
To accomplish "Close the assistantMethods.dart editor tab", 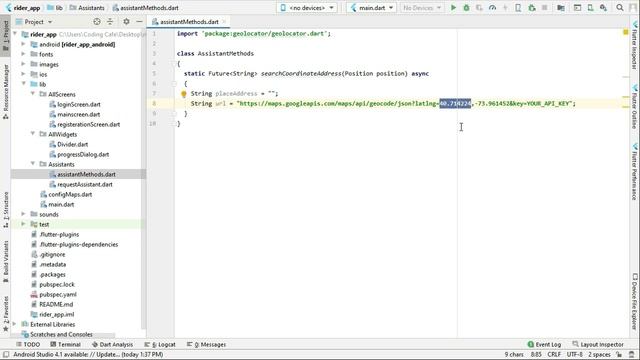I will (224, 22).
